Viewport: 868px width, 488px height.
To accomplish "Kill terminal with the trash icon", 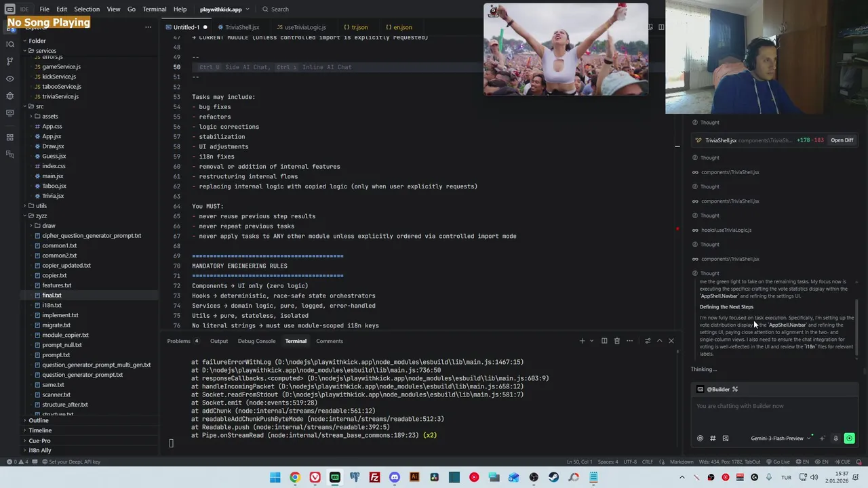I will (616, 341).
